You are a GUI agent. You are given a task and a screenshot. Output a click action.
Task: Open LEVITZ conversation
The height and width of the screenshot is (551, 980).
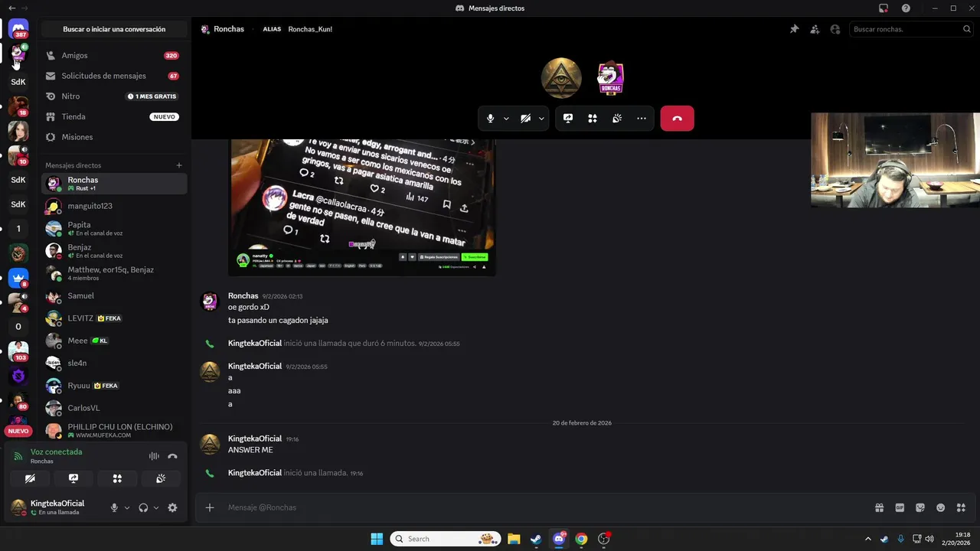pos(114,318)
